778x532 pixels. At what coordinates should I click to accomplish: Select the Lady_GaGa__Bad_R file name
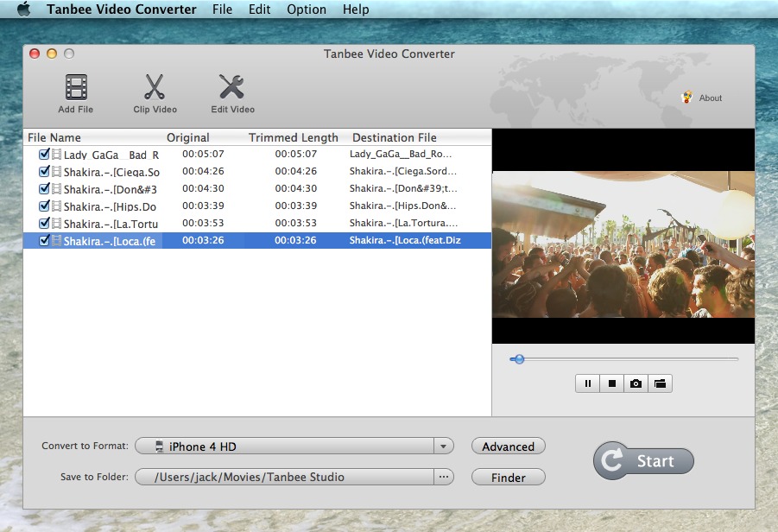pyautogui.click(x=111, y=155)
